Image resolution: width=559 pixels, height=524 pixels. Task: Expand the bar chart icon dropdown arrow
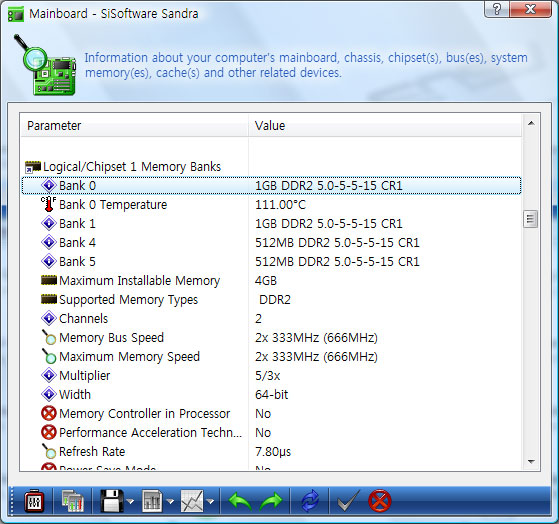170,502
